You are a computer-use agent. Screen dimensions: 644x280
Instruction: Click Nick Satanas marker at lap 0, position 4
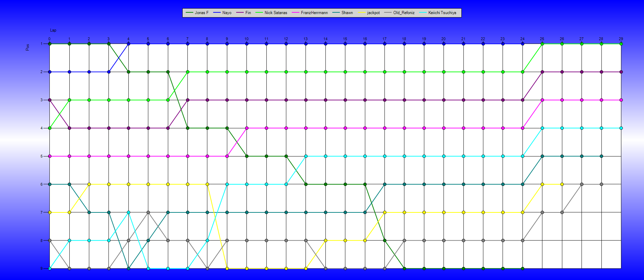pyautogui.click(x=50, y=128)
